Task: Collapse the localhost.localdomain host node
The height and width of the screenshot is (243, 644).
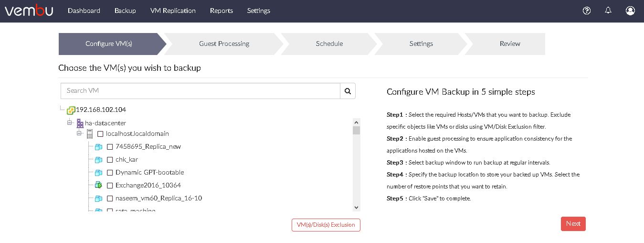Action: click(79, 133)
